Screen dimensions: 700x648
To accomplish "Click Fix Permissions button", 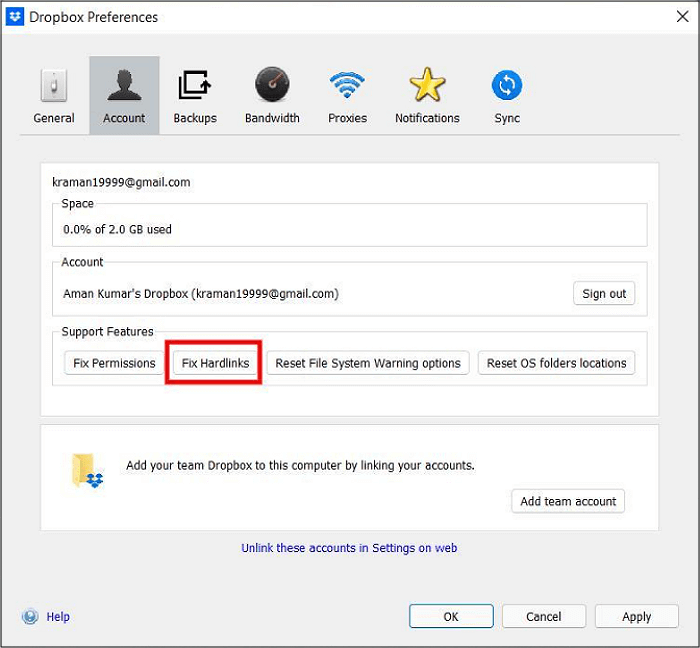I will tap(114, 363).
